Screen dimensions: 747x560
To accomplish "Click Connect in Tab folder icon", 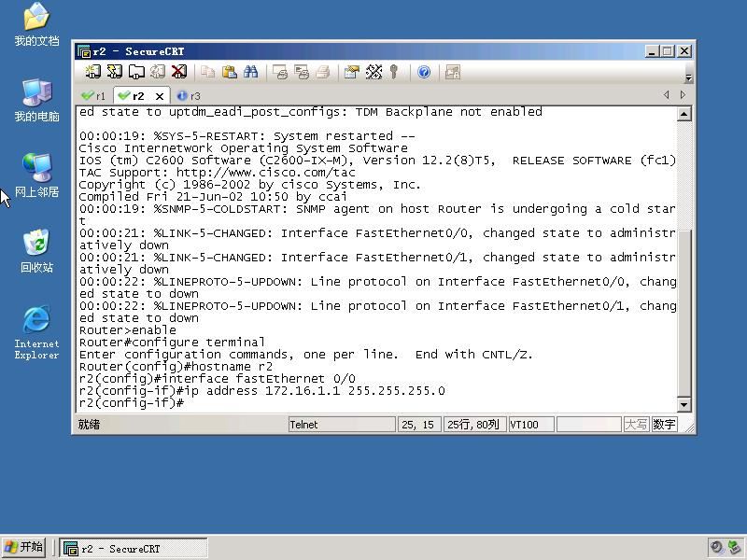I will click(x=136, y=72).
